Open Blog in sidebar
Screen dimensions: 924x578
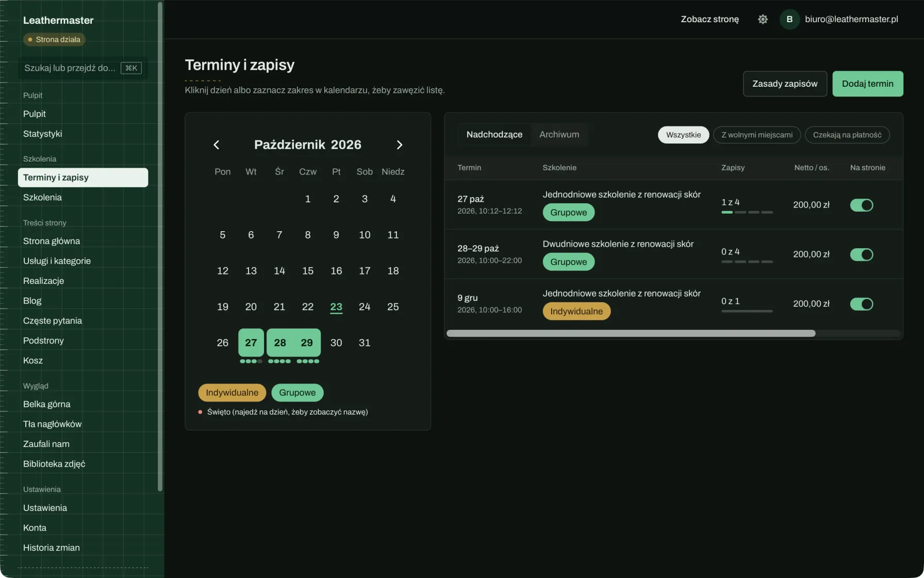[x=82, y=301]
